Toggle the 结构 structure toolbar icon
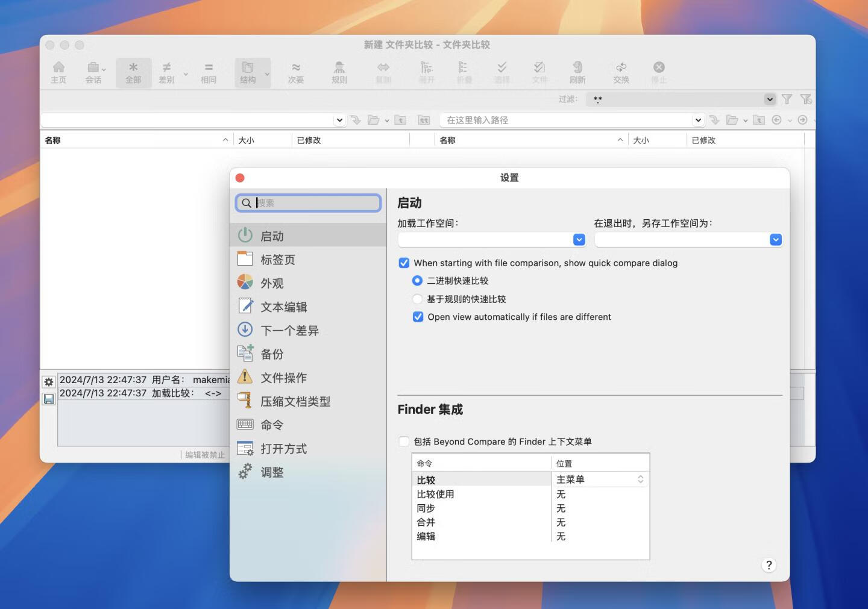 pyautogui.click(x=248, y=72)
